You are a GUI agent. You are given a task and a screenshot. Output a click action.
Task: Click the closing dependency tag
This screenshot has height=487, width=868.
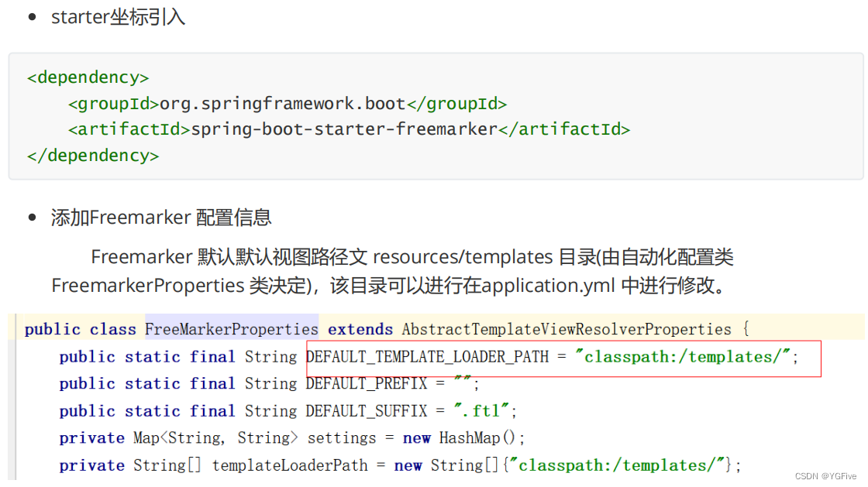pos(91,155)
